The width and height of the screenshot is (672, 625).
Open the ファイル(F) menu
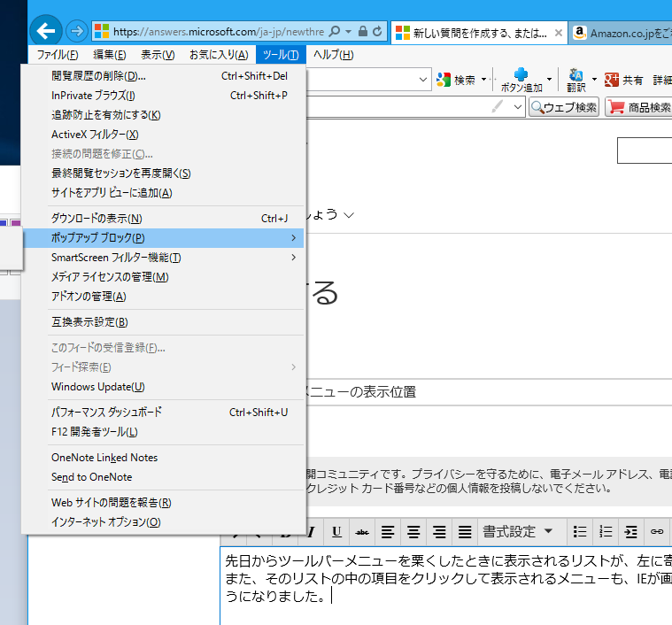(x=58, y=55)
